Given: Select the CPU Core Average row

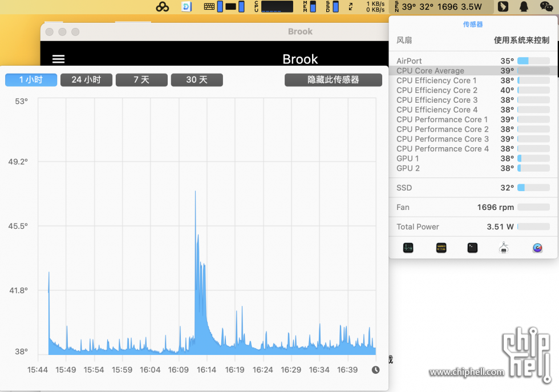Looking at the screenshot, I should [x=473, y=71].
